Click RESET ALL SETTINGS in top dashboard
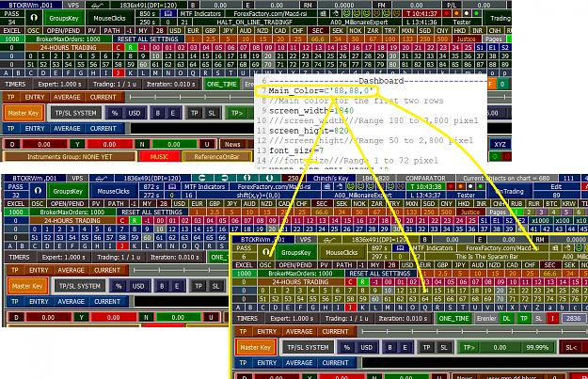 tap(148, 39)
